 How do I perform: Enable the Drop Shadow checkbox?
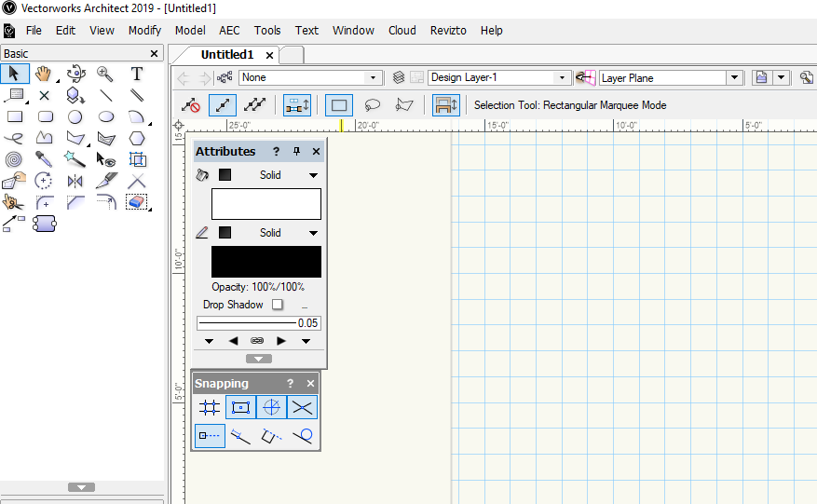(278, 305)
